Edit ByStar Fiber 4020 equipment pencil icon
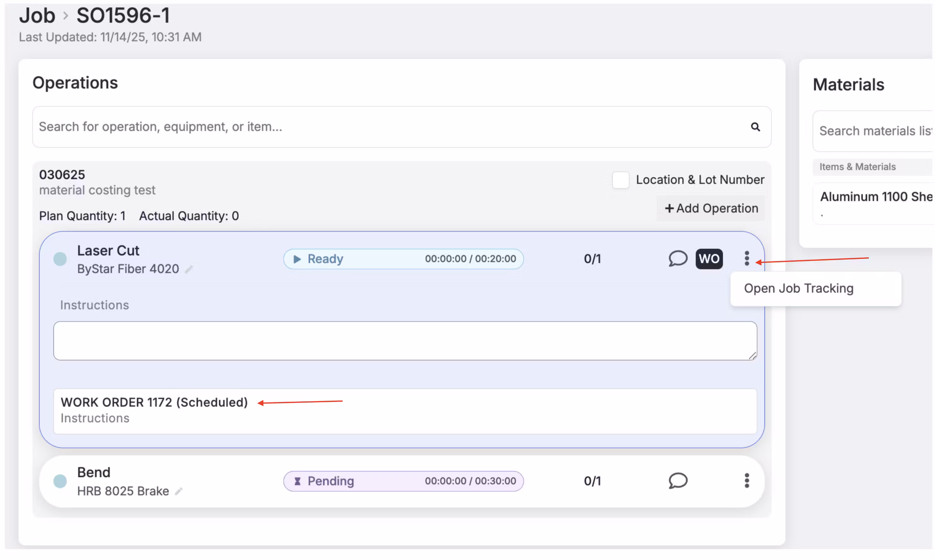 click(x=189, y=269)
